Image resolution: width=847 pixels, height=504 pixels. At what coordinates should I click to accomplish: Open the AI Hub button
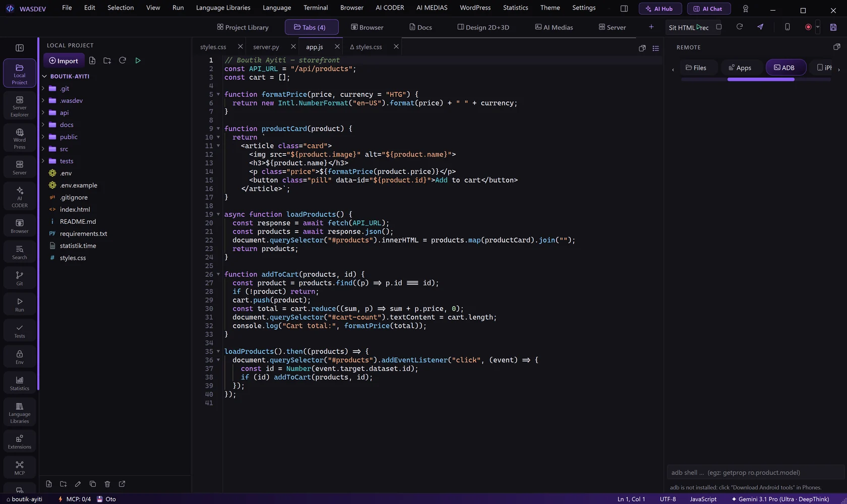660,9
